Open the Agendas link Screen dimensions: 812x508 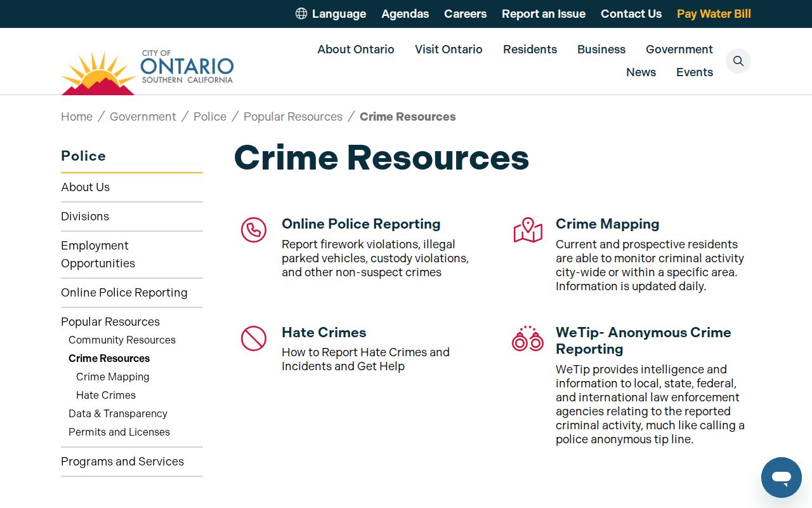coord(405,14)
